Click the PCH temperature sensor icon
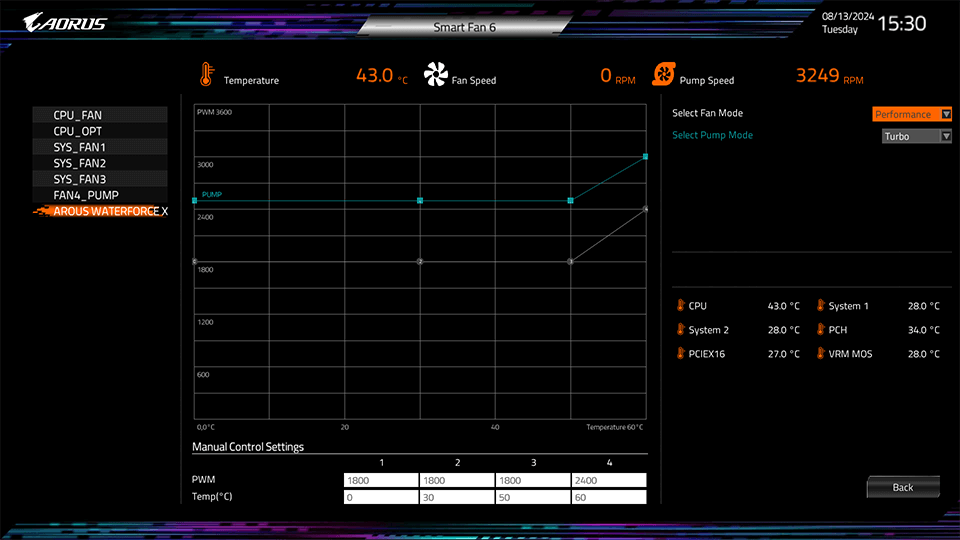Viewport: 960px width, 540px height. pyautogui.click(x=819, y=329)
